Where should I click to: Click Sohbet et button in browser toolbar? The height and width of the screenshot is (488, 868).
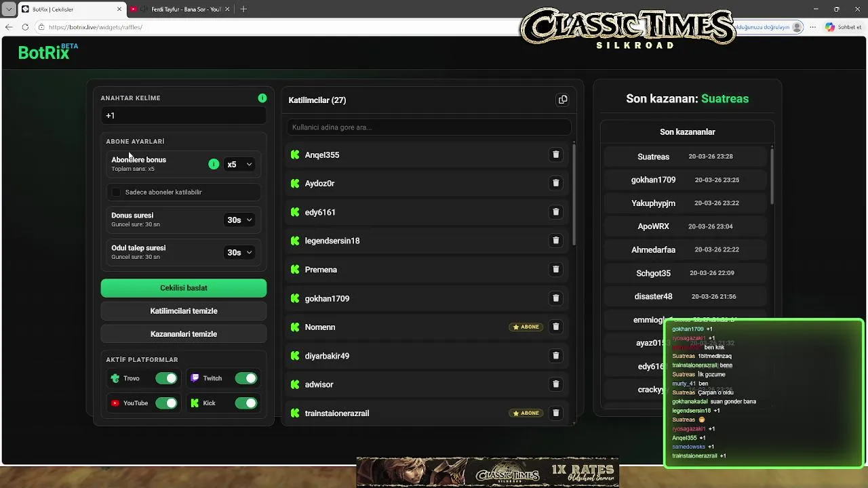click(843, 27)
